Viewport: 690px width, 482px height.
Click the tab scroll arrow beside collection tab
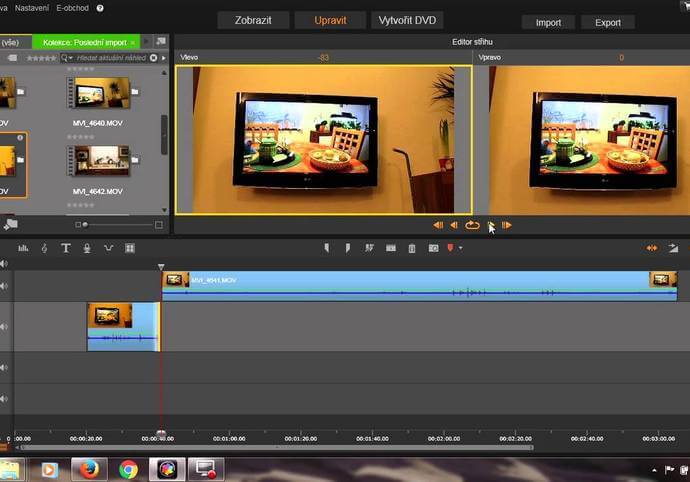(147, 42)
